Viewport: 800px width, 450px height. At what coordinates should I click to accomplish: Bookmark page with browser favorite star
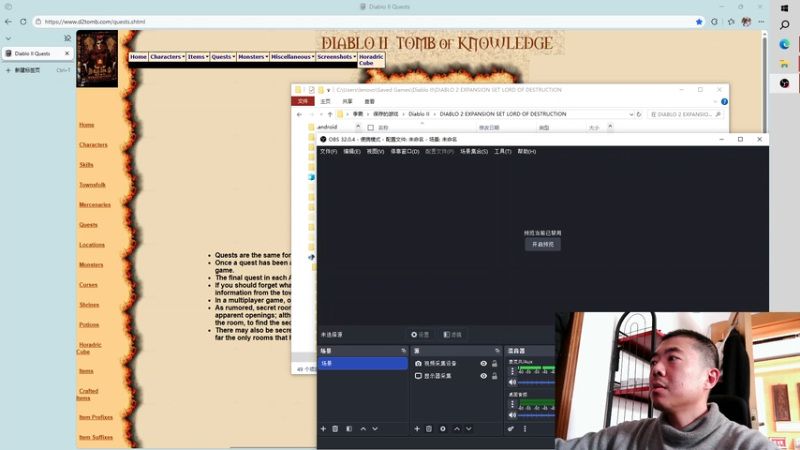(699, 21)
